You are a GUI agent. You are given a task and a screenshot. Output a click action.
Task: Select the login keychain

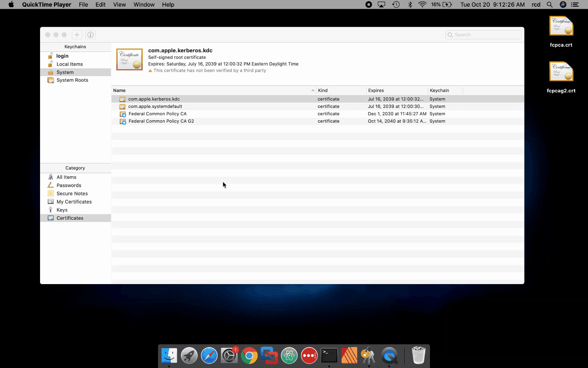coord(62,56)
